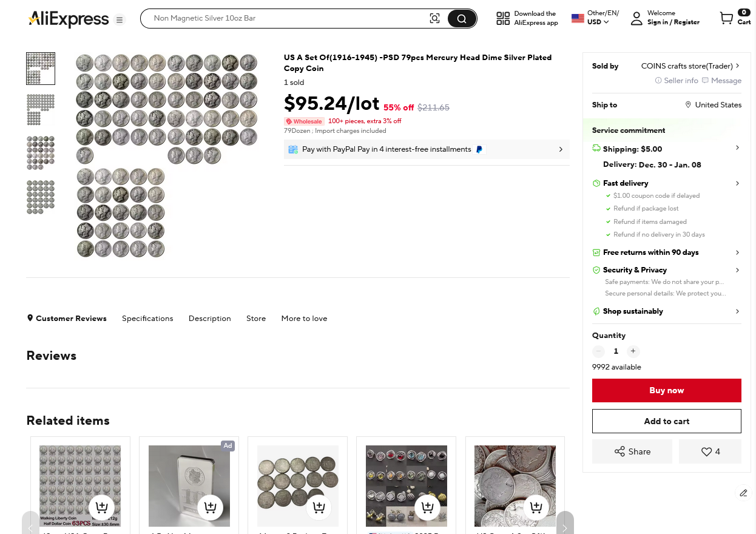
Task: Click the QR code download app icon
Action: point(503,18)
